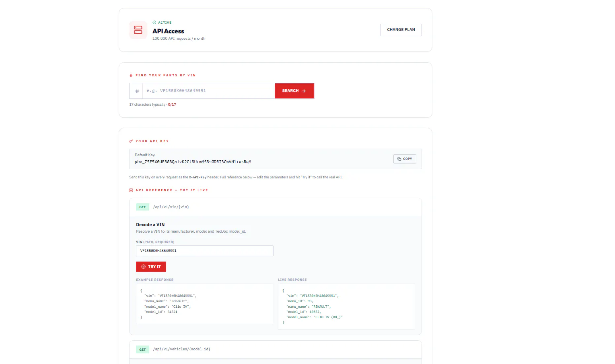Copy the default API key

[x=405, y=159]
